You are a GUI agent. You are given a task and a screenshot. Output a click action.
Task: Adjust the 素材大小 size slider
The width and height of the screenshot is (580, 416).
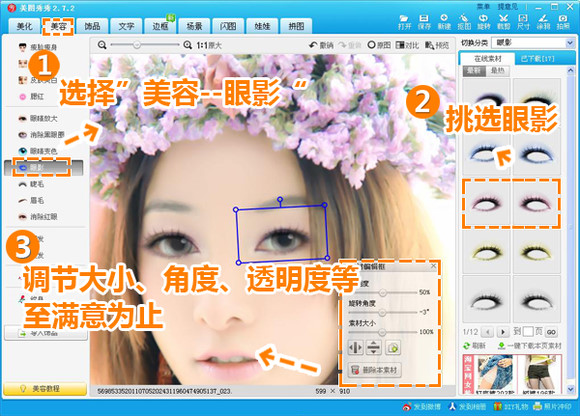point(382,332)
